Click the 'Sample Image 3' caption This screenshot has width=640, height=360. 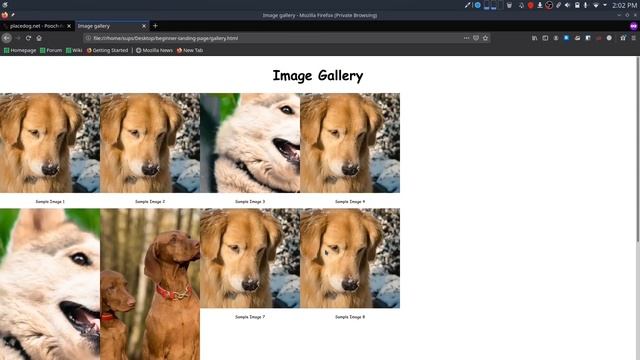(250, 202)
